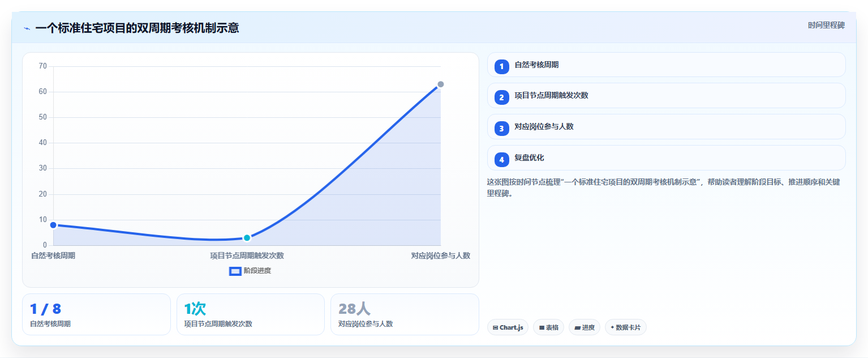Click the x-axis label 自然考核周期

pos(53,255)
